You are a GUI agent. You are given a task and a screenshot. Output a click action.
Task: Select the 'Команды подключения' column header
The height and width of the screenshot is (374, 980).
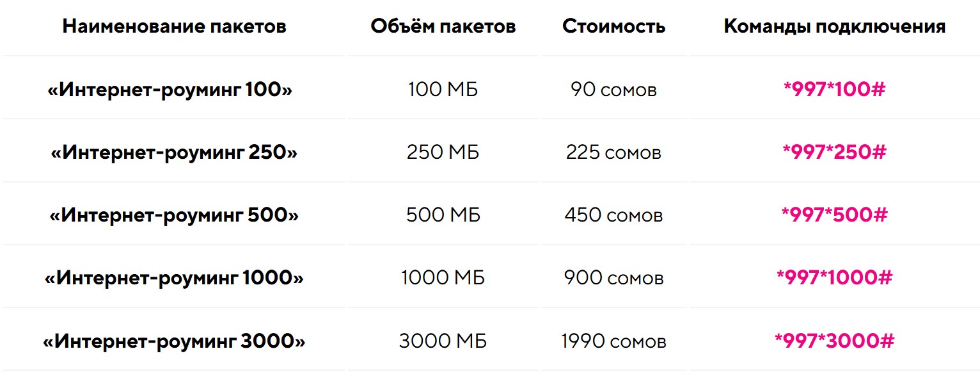834,27
